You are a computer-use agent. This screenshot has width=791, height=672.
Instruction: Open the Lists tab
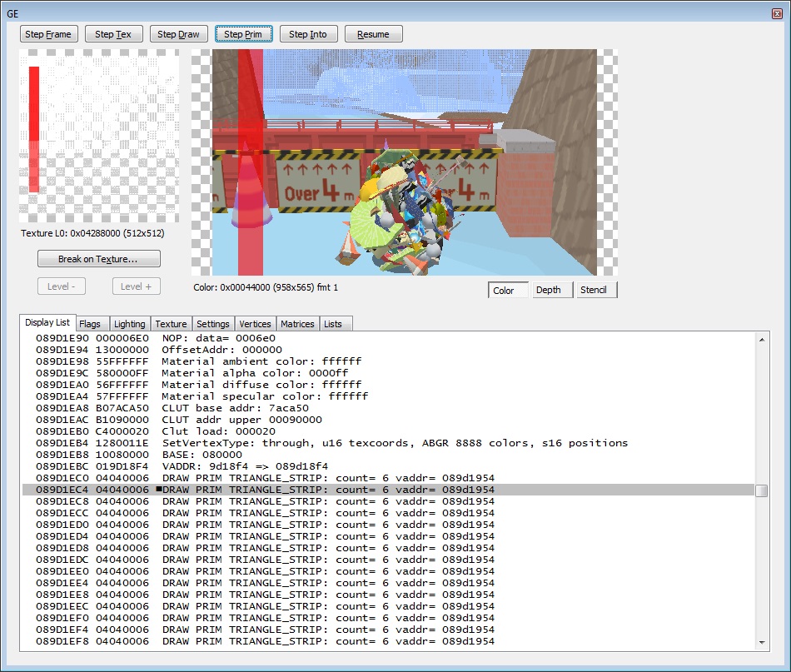(333, 324)
